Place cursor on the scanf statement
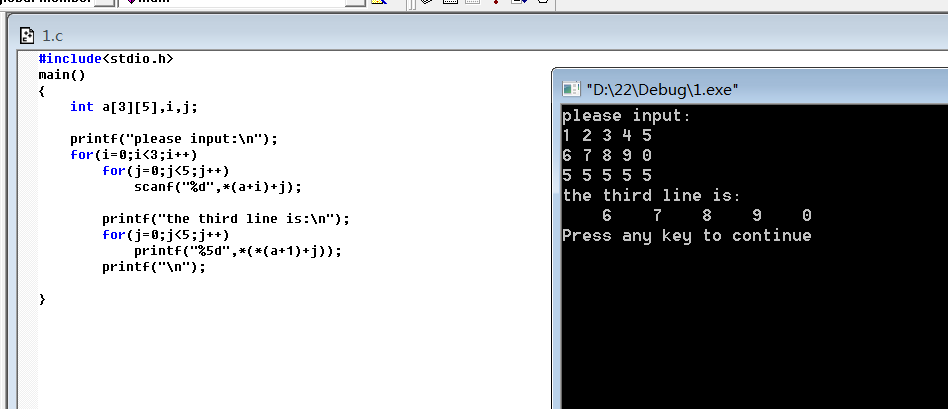The height and width of the screenshot is (409, 948). [218, 187]
